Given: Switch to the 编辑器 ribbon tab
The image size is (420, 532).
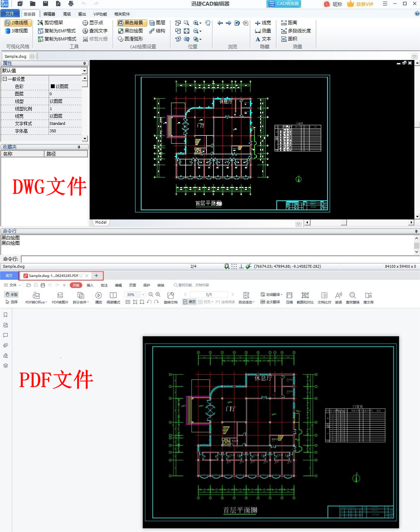Looking at the screenshot, I should point(48,14).
